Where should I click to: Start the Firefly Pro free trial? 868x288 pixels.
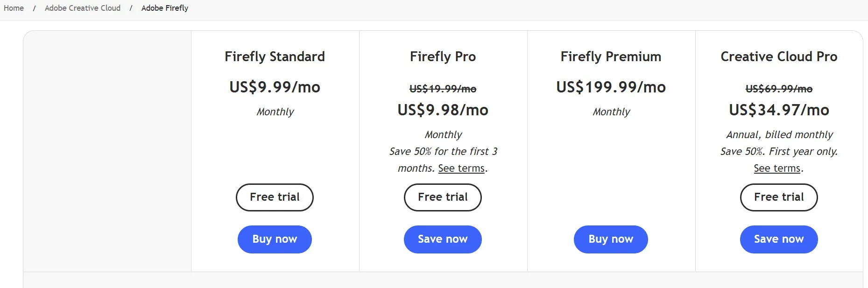point(442,197)
